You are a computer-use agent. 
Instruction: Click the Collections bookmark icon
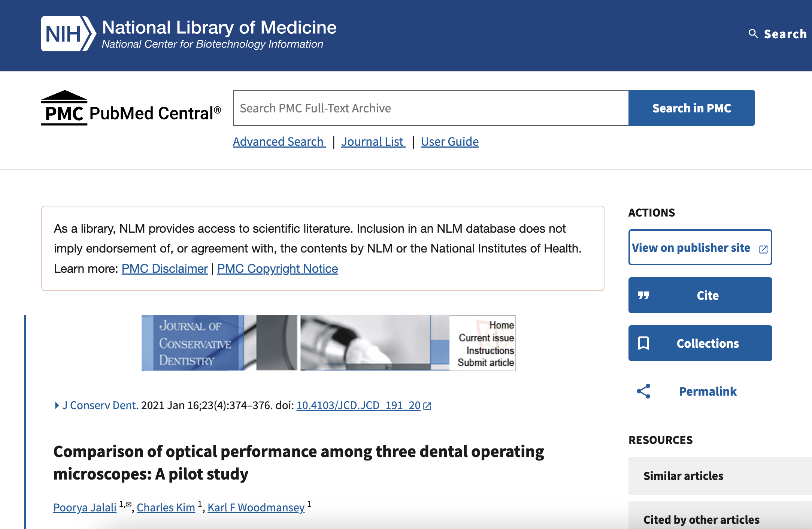tap(643, 343)
